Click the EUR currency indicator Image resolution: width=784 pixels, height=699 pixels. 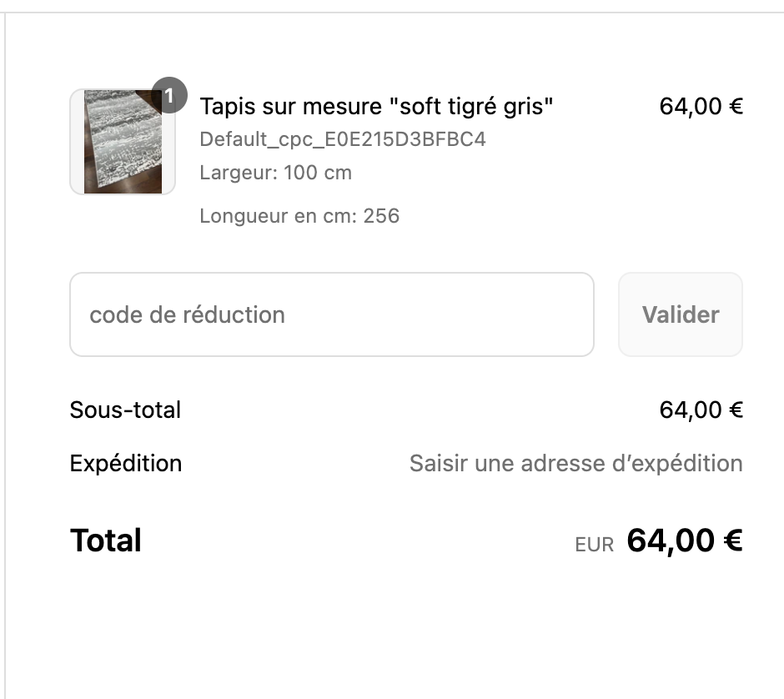(x=594, y=545)
